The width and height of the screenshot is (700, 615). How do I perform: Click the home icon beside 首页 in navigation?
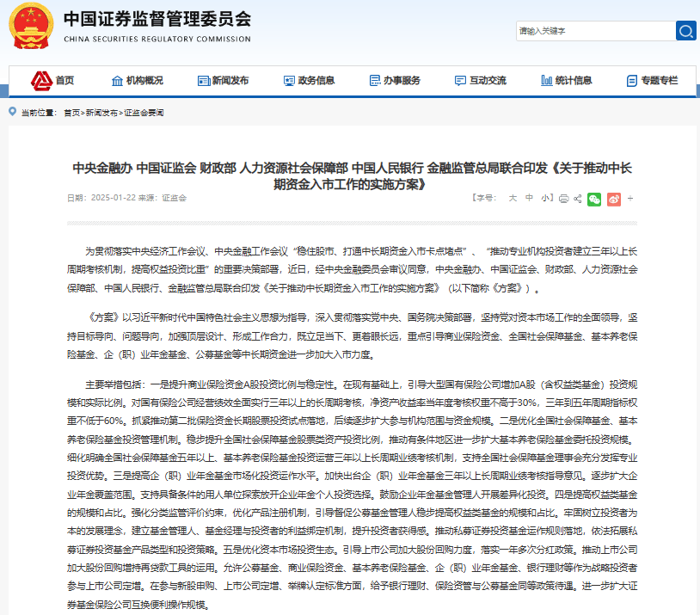point(40,80)
